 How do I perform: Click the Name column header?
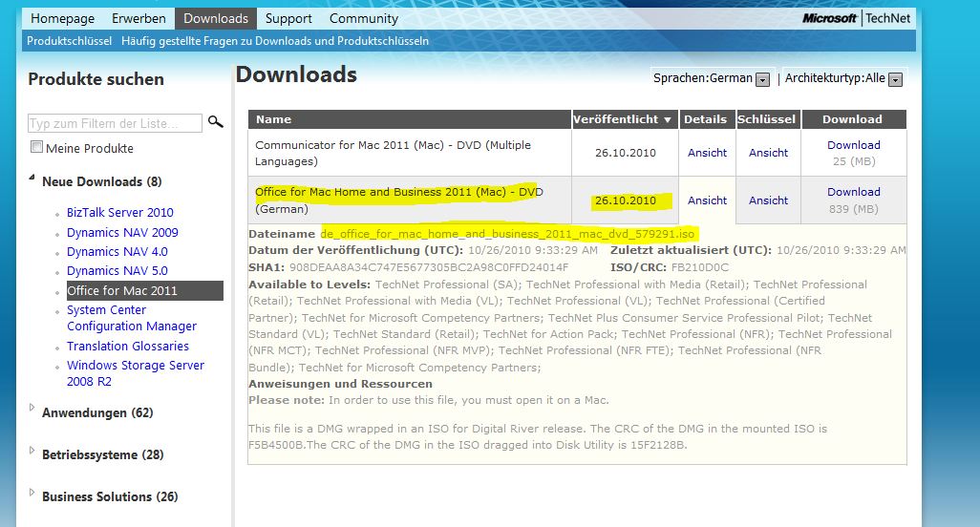pyautogui.click(x=410, y=119)
